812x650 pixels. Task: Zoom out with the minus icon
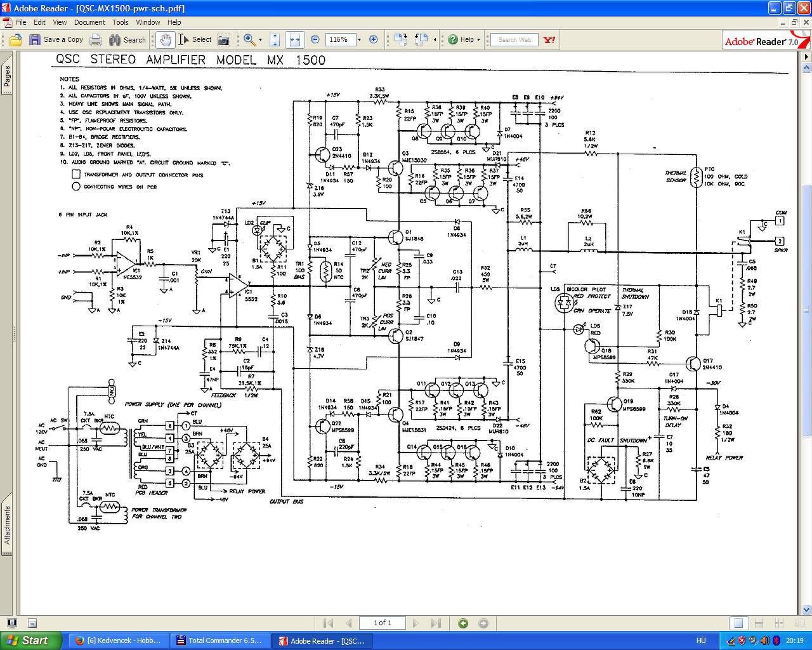[315, 39]
